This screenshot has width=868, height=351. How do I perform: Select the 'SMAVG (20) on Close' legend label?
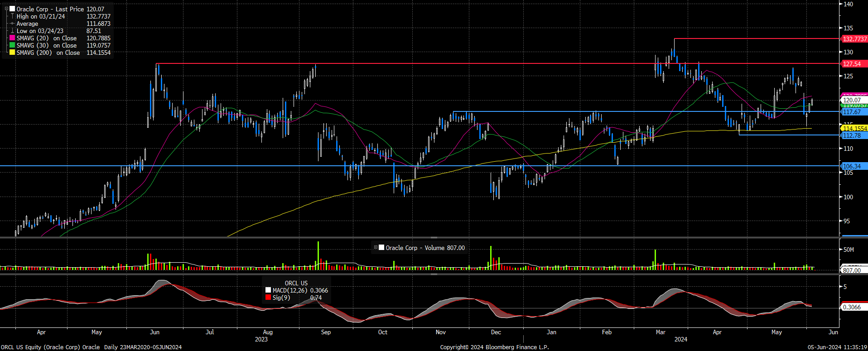[47, 38]
